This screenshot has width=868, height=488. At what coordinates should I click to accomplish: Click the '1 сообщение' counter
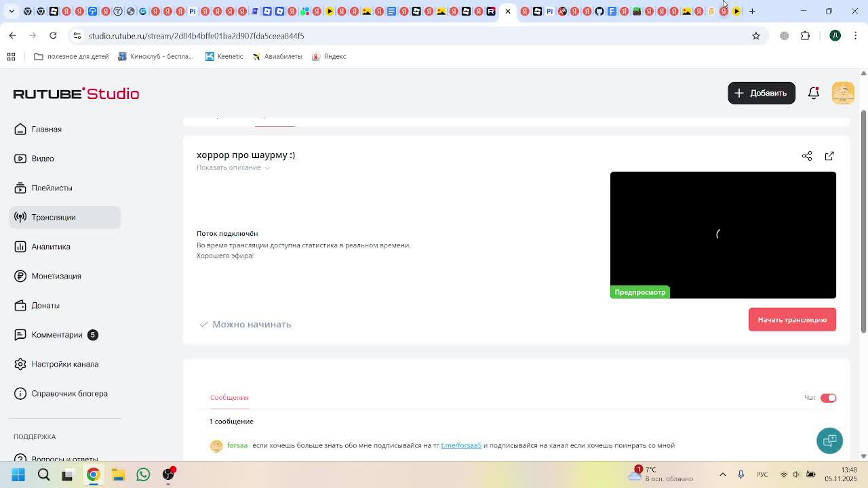click(231, 421)
